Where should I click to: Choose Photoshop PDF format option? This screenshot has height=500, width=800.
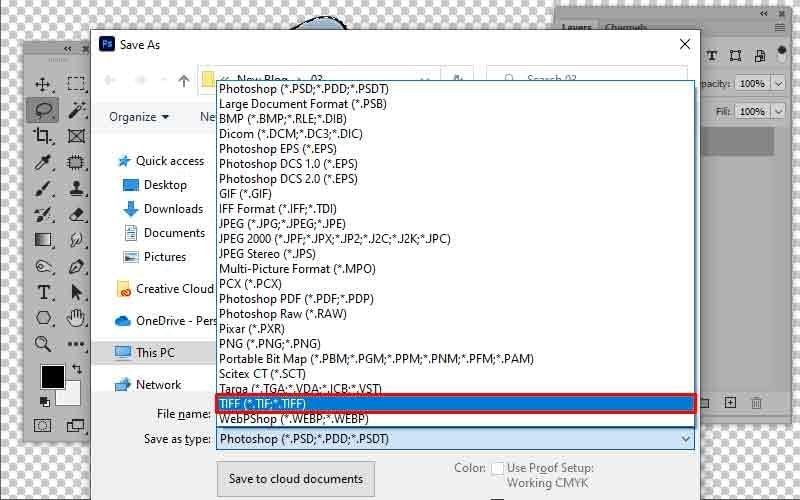[x=456, y=298]
